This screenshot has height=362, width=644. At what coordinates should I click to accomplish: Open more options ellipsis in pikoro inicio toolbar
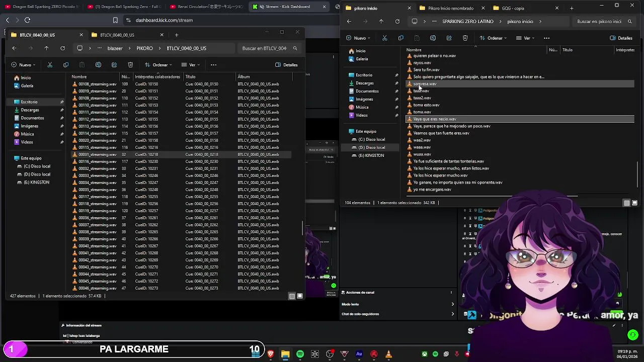[x=547, y=38]
